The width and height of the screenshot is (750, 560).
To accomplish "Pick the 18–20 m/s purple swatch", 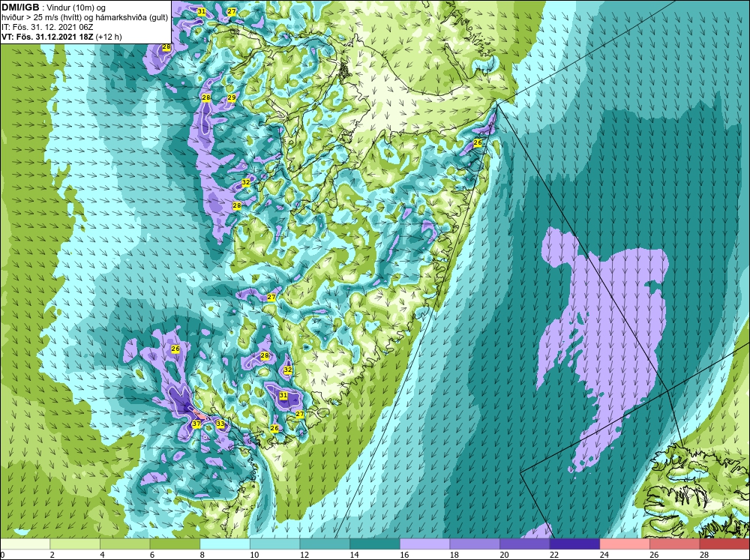I will (475, 544).
